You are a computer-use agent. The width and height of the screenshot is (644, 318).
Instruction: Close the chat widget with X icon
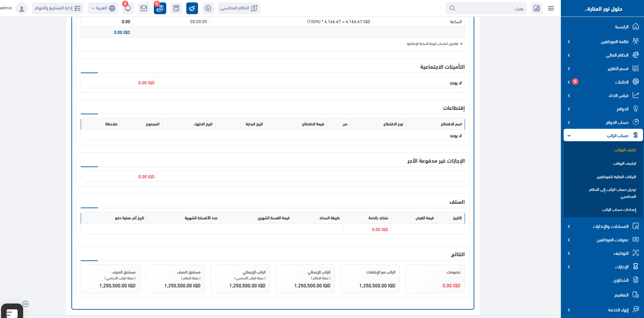point(26,304)
